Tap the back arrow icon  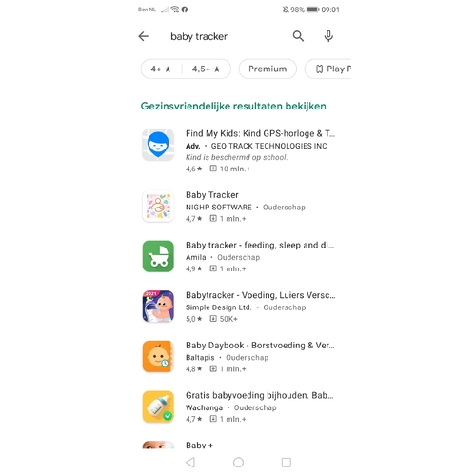pos(144,36)
